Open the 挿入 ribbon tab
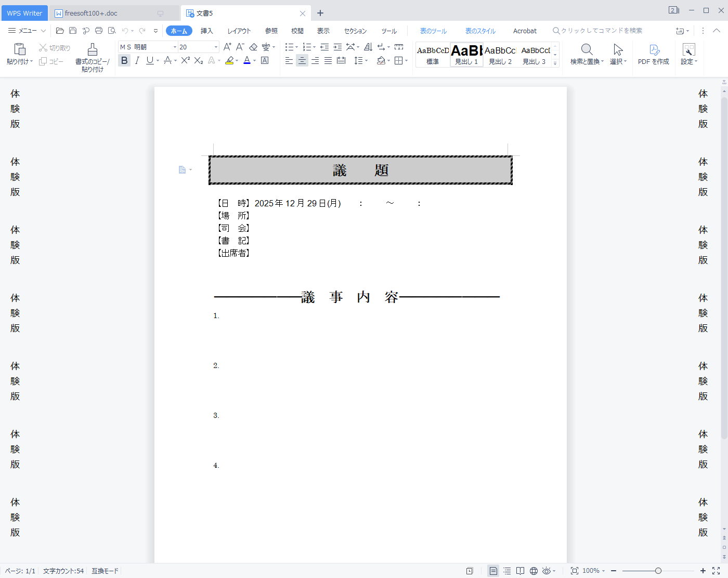Viewport: 728px width, 578px height. (207, 31)
